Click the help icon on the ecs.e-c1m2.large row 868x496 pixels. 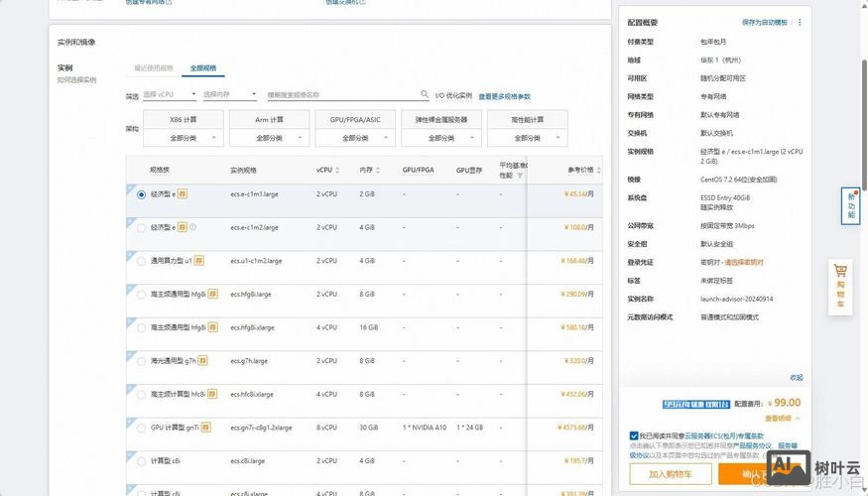click(x=192, y=227)
